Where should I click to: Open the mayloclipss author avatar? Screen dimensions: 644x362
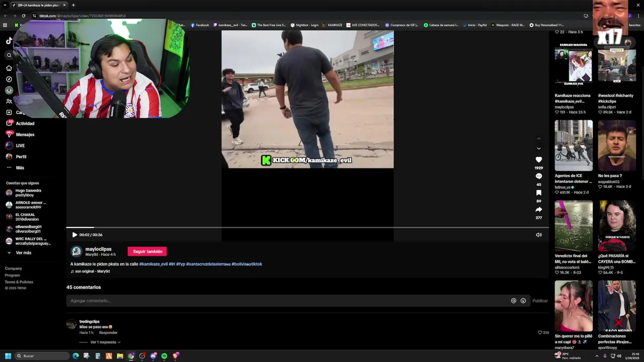tap(76, 251)
